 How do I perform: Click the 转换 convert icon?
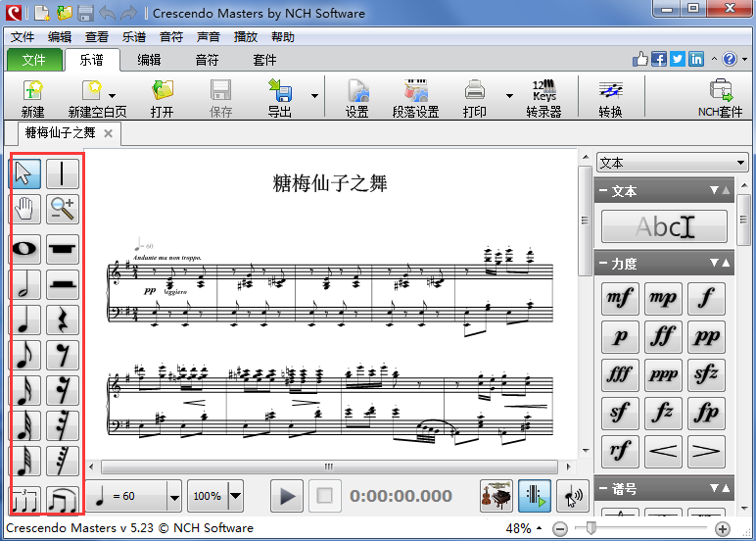(x=610, y=98)
